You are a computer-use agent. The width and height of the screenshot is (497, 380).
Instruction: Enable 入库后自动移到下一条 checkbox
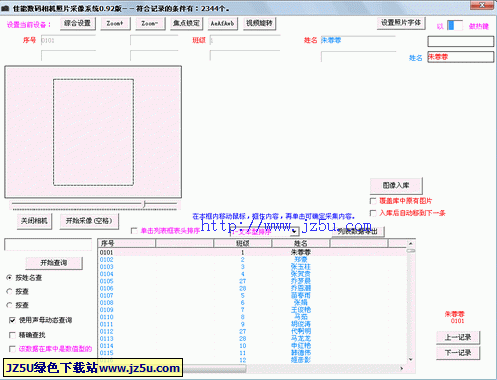click(373, 213)
